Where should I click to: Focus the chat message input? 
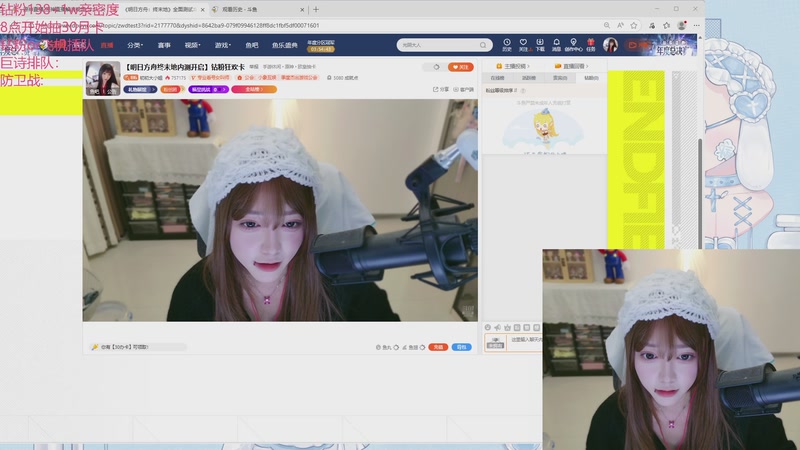point(524,342)
